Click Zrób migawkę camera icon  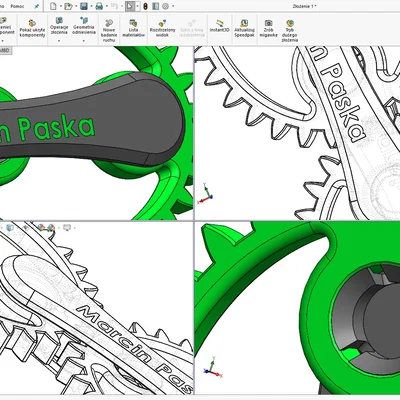tap(268, 28)
